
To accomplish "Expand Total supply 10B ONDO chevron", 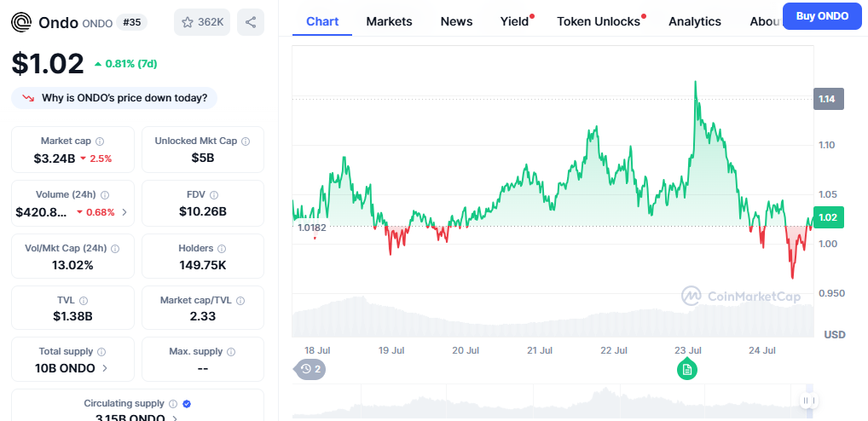I will pos(105,368).
